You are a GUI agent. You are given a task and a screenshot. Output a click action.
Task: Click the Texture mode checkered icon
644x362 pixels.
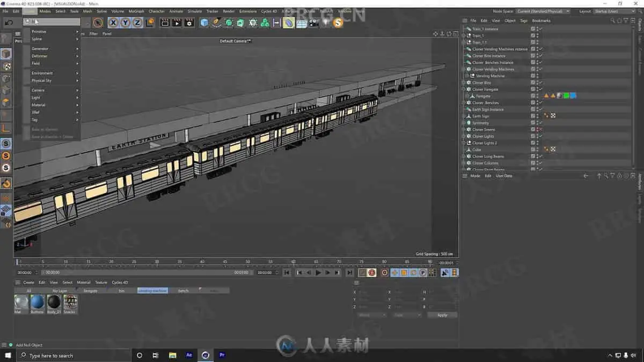[x=6, y=67]
